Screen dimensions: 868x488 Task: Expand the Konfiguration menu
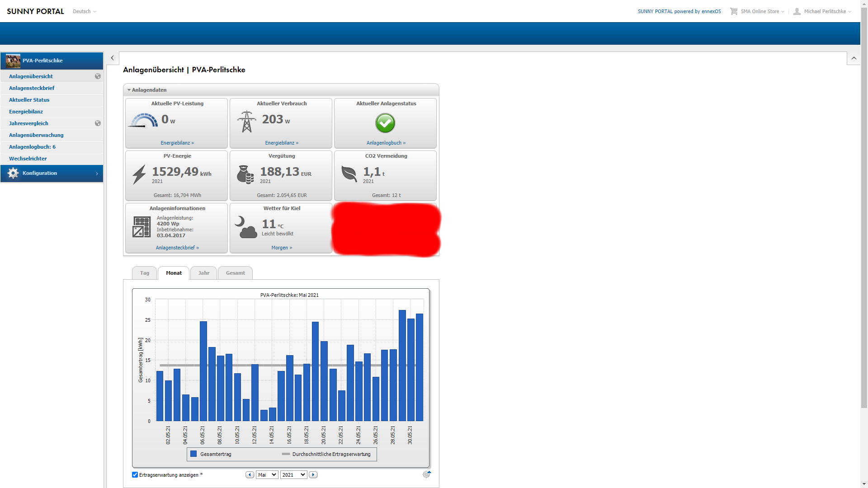tap(52, 174)
